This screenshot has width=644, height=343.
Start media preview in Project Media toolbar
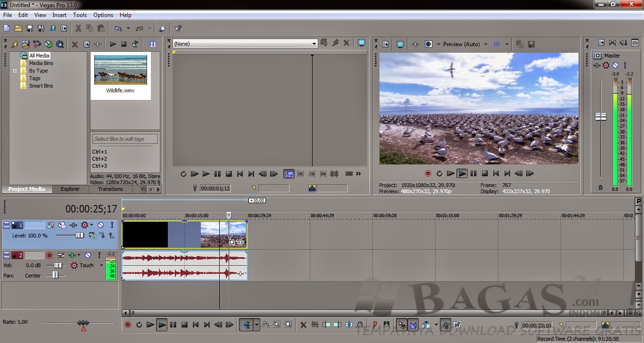click(x=113, y=44)
